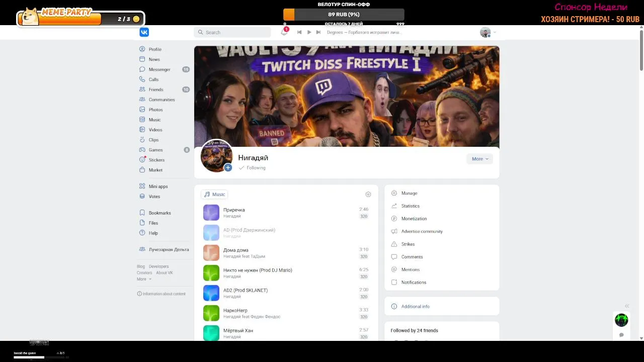Open the Developers footer link
The image size is (644, 362).
click(x=159, y=266)
